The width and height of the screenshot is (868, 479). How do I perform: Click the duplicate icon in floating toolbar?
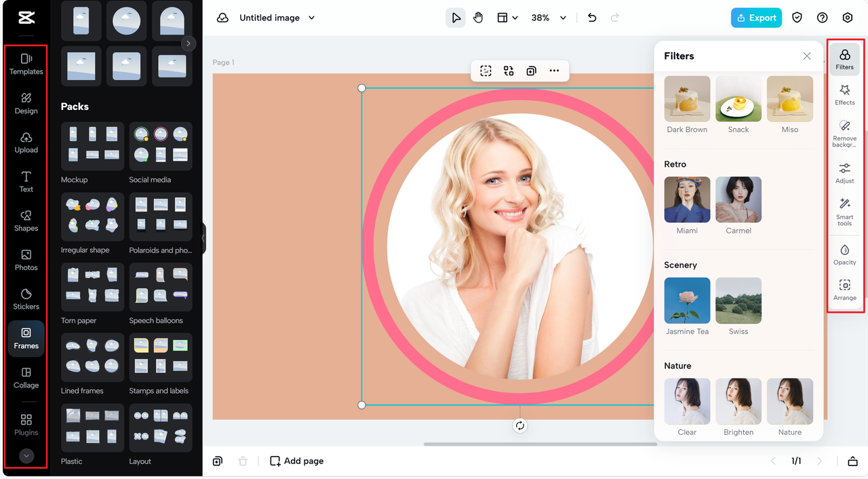coord(531,71)
